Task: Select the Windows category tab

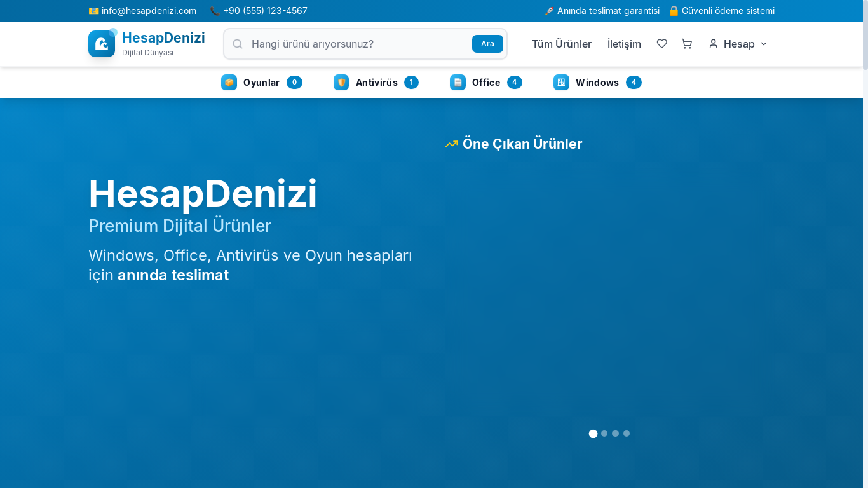Action: point(597,82)
